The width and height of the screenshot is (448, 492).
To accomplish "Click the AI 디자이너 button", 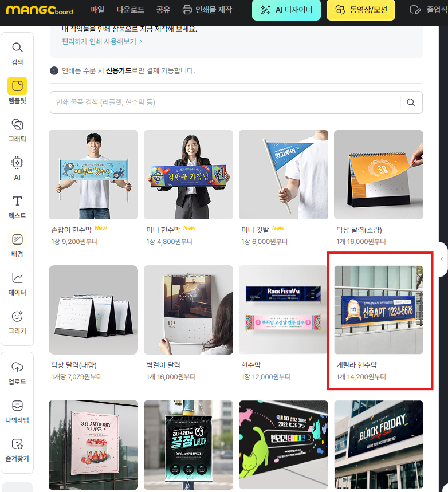I will pyautogui.click(x=286, y=10).
